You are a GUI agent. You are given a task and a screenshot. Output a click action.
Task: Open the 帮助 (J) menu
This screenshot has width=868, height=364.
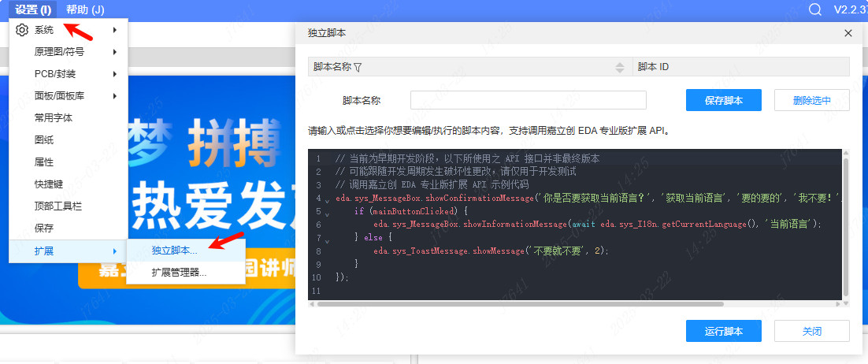[x=85, y=9]
